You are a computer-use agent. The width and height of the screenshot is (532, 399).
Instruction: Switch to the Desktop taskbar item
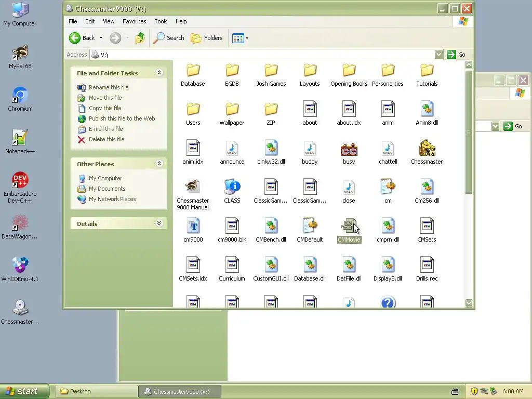[96, 391]
